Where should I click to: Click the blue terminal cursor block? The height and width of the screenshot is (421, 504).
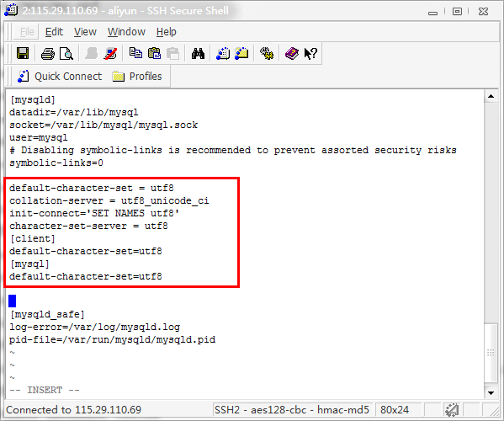click(x=13, y=301)
